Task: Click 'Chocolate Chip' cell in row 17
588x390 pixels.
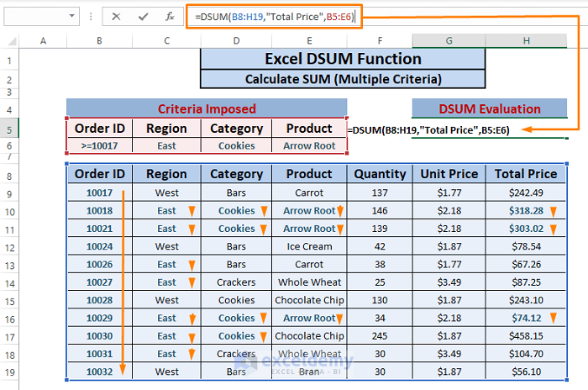Action: click(x=309, y=336)
